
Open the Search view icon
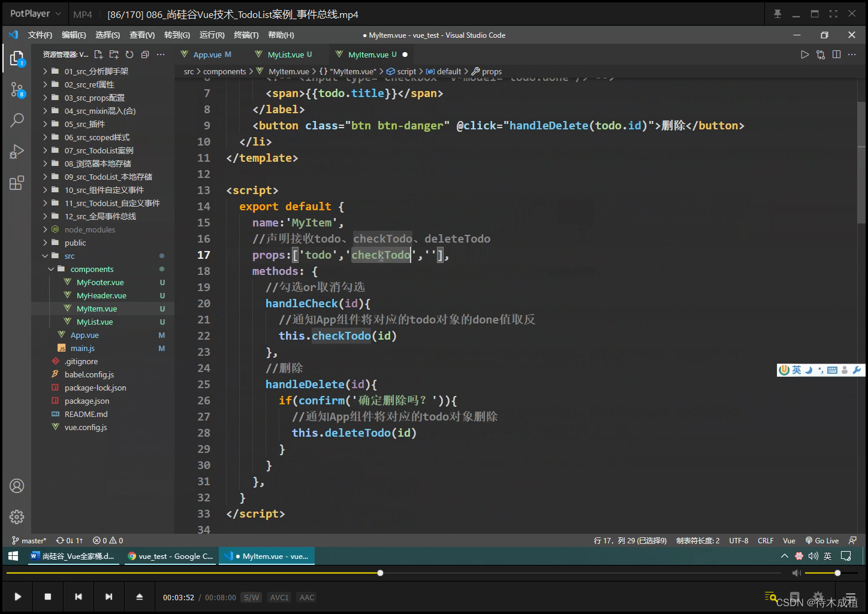[17, 120]
